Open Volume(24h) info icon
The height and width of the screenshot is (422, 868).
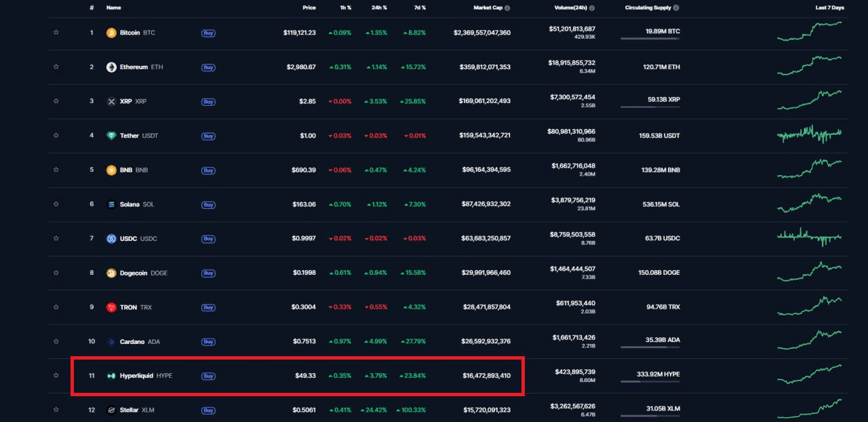click(x=592, y=8)
